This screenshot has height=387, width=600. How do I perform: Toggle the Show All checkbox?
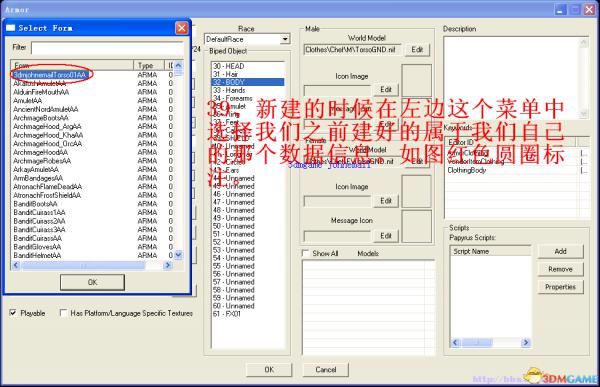pyautogui.click(x=305, y=253)
